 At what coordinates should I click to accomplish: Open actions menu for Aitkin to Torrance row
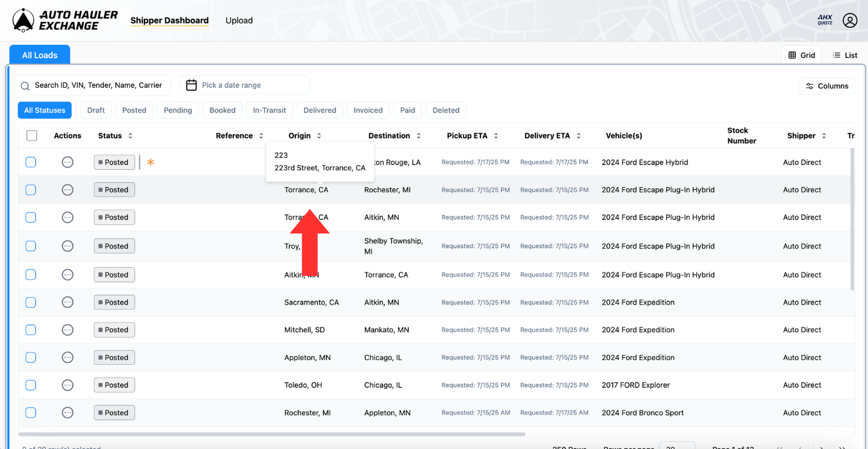point(68,275)
